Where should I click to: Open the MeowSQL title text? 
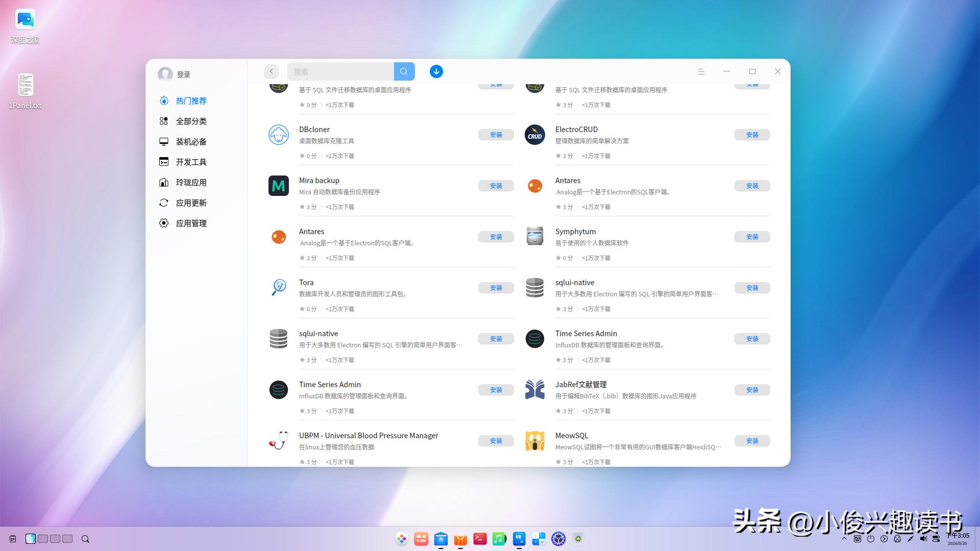click(x=572, y=436)
